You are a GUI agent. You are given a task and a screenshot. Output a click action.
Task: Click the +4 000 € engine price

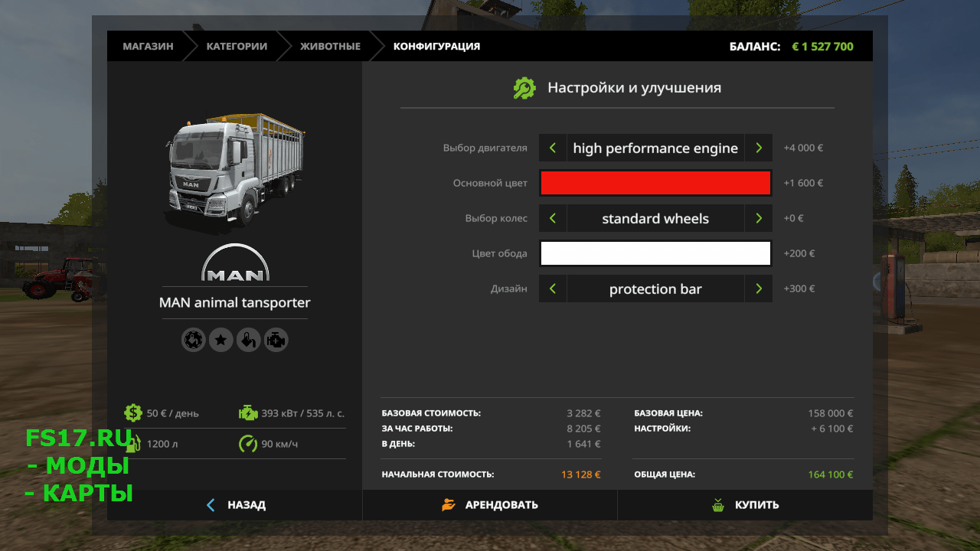pyautogui.click(x=803, y=148)
